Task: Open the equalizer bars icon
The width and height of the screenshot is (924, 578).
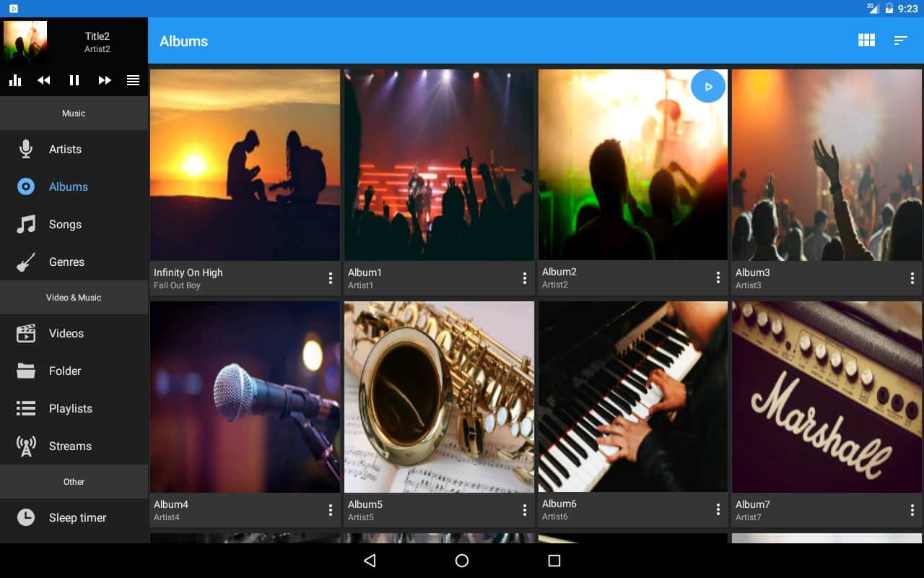Action: (14, 80)
